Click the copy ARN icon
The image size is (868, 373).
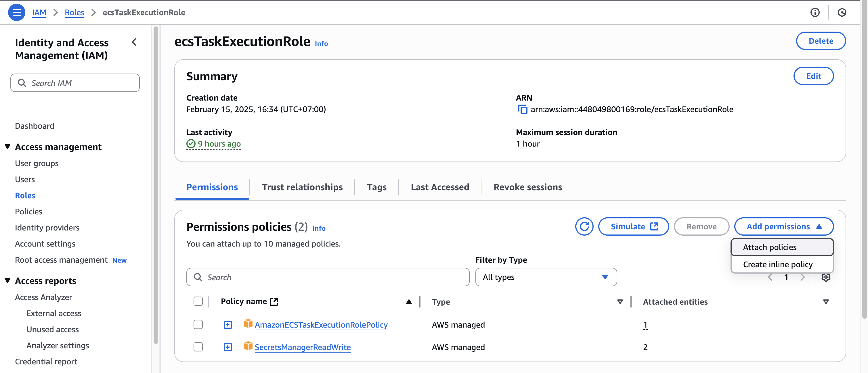point(522,109)
